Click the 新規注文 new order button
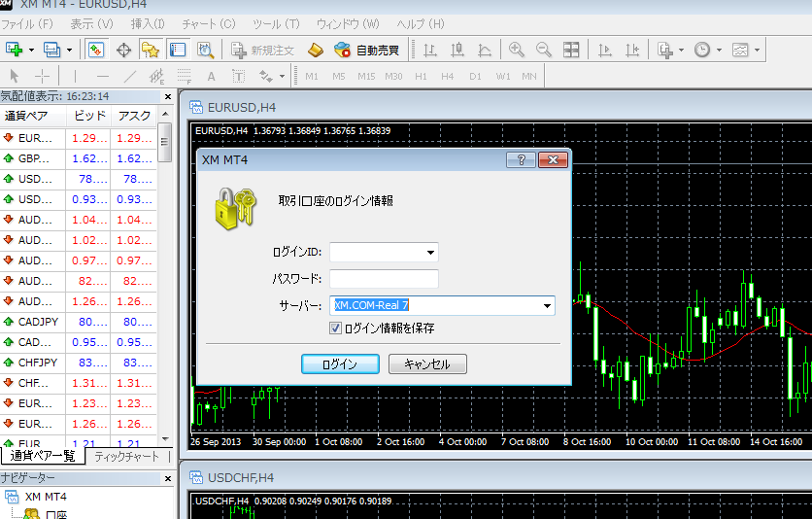Viewport: 812px width, 519px height. pyautogui.click(x=262, y=50)
